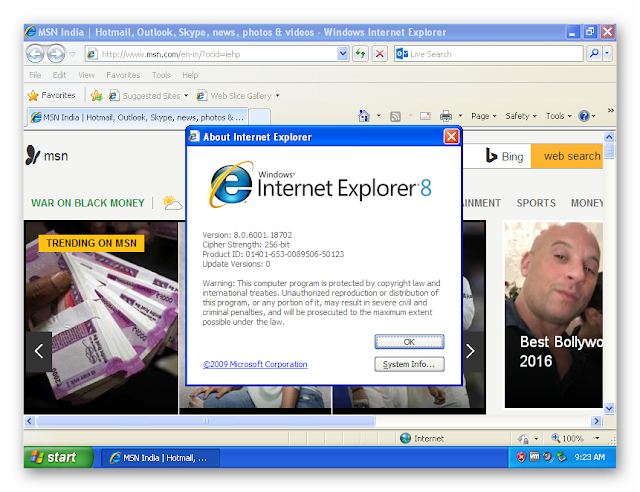The image size is (640, 492).
Task: Click the blue Help question mark icon
Action: [584, 116]
